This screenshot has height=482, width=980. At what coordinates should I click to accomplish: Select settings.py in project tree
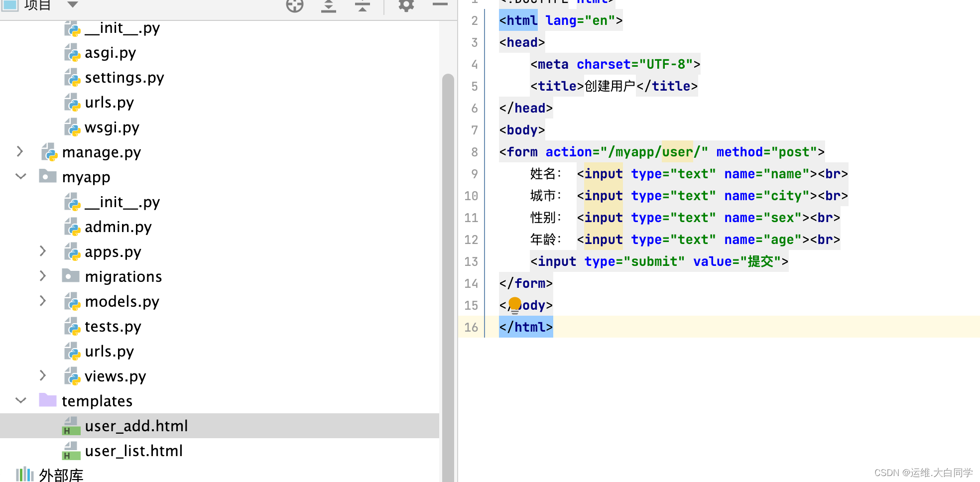pyautogui.click(x=124, y=78)
